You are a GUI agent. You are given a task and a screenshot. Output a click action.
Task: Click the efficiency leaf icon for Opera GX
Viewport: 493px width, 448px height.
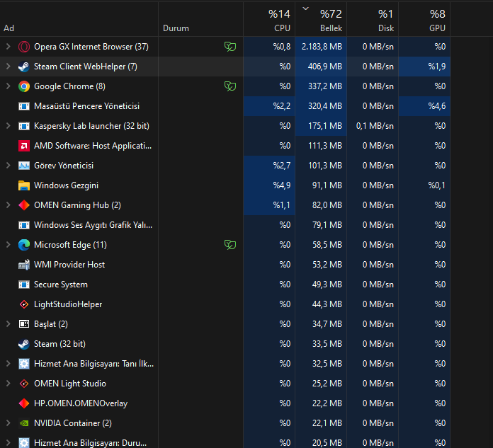pos(230,47)
